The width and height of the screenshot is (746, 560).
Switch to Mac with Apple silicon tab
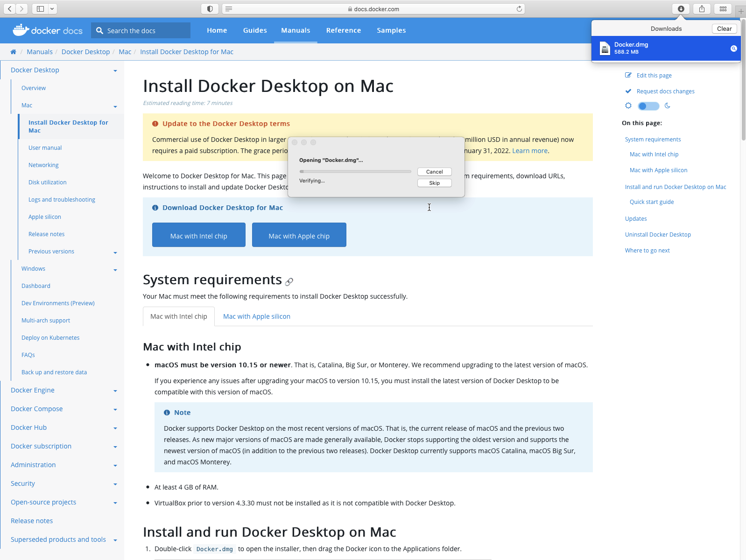click(256, 316)
